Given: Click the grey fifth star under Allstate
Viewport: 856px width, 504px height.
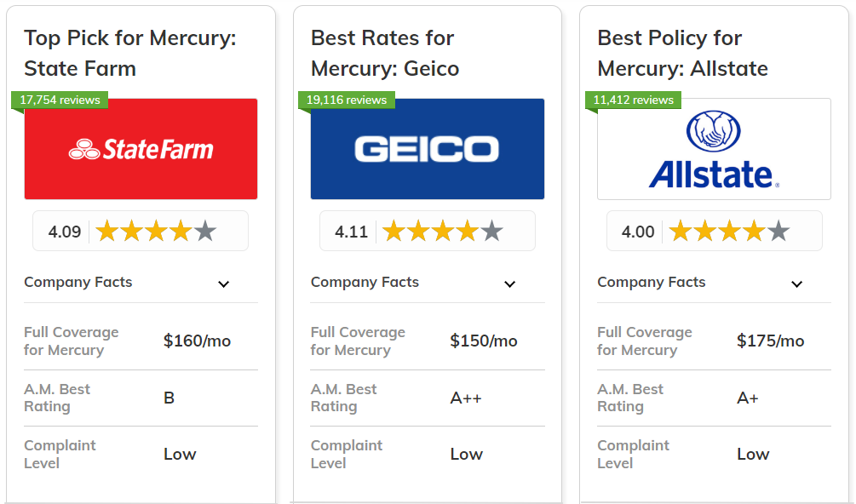Looking at the screenshot, I should pyautogui.click(x=778, y=231).
